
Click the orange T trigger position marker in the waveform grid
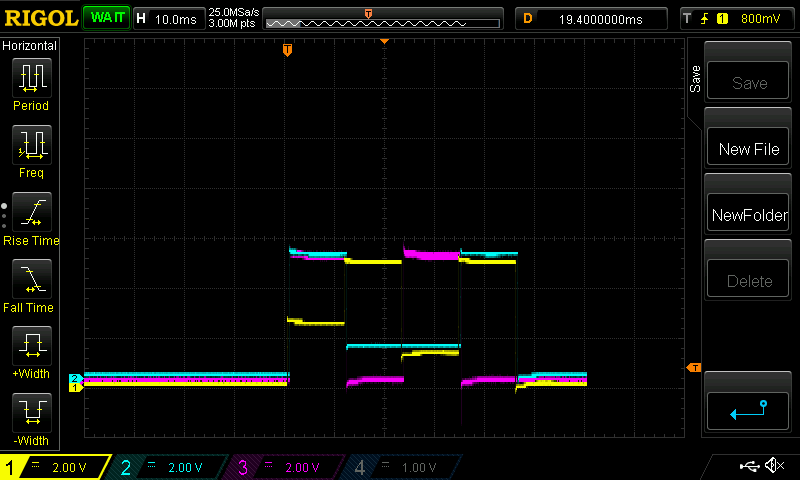point(287,49)
